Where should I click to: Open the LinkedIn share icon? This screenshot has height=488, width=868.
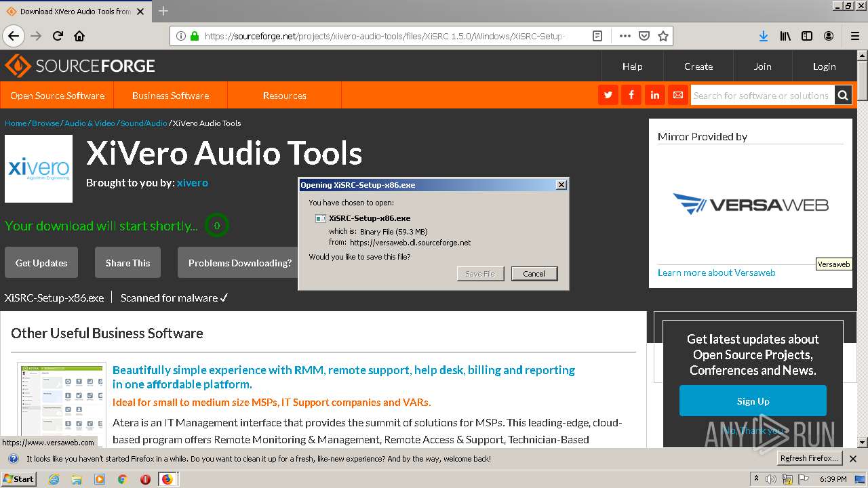654,95
